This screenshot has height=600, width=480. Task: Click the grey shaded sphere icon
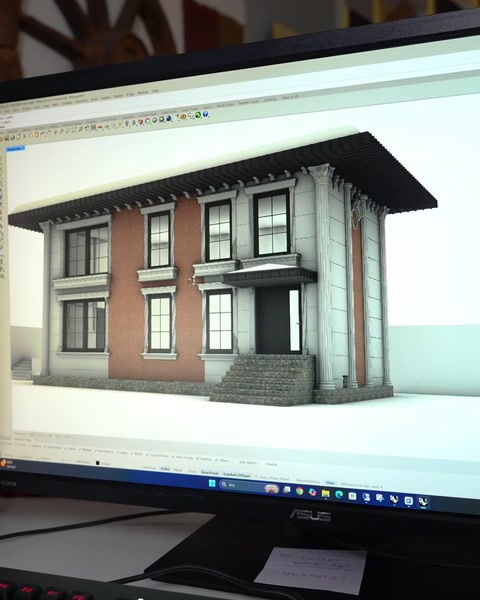(x=154, y=120)
